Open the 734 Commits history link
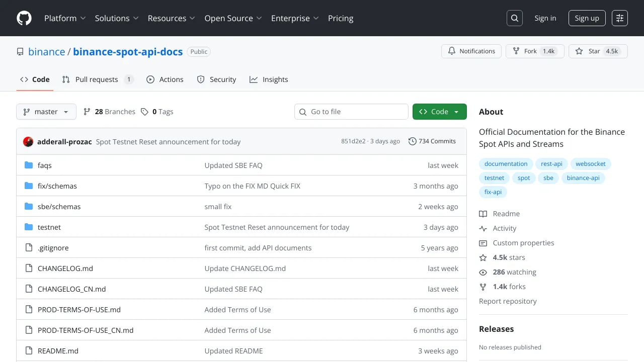 click(x=432, y=141)
